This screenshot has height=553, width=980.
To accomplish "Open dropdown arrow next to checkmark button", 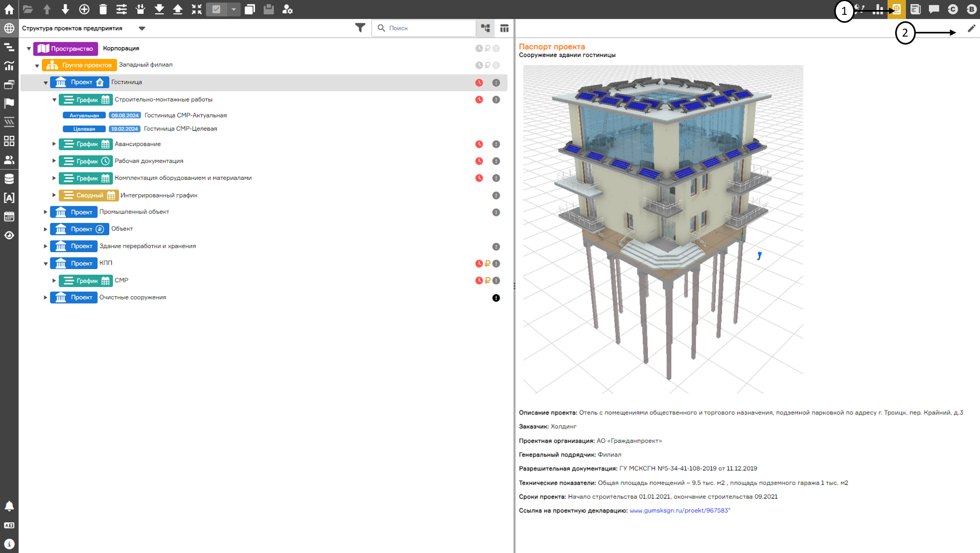I will pyautogui.click(x=233, y=9).
